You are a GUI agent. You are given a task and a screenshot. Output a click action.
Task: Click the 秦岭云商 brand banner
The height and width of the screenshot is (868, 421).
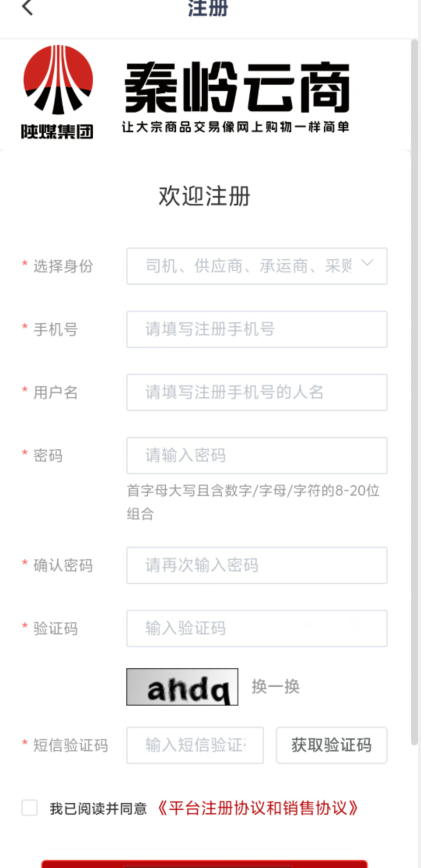(x=236, y=97)
